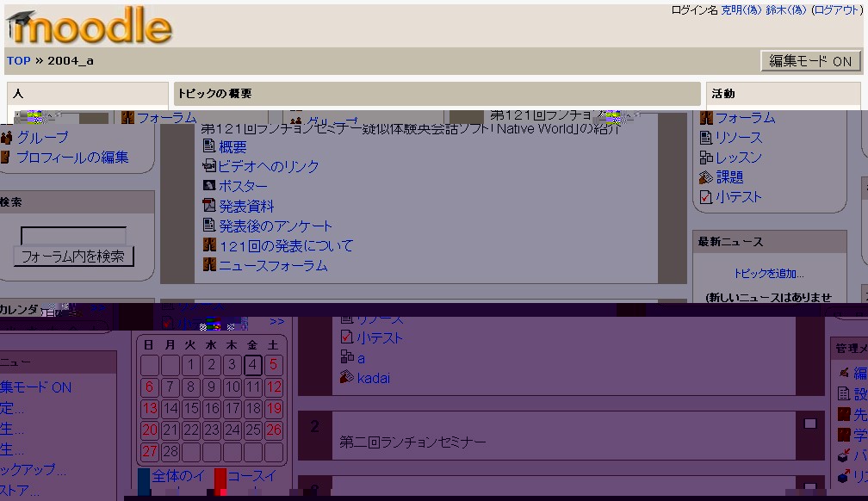Open the 概要 resource icon
Screen dimensions: 868x501
(x=208, y=146)
